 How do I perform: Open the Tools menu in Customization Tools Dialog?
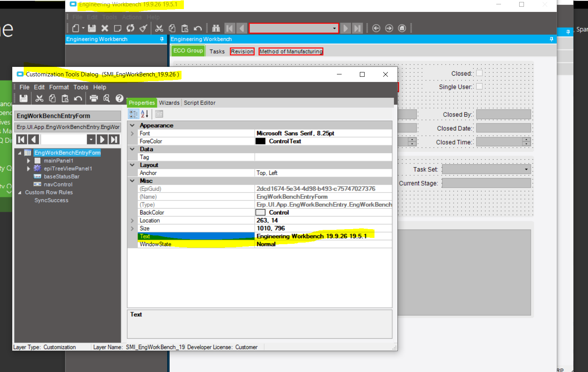point(81,87)
